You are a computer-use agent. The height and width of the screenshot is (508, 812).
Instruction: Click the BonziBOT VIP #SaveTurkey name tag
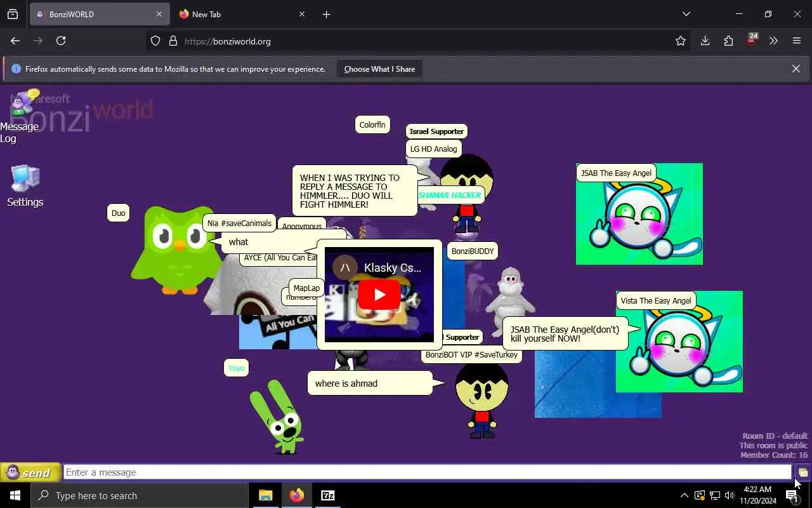[471, 355]
